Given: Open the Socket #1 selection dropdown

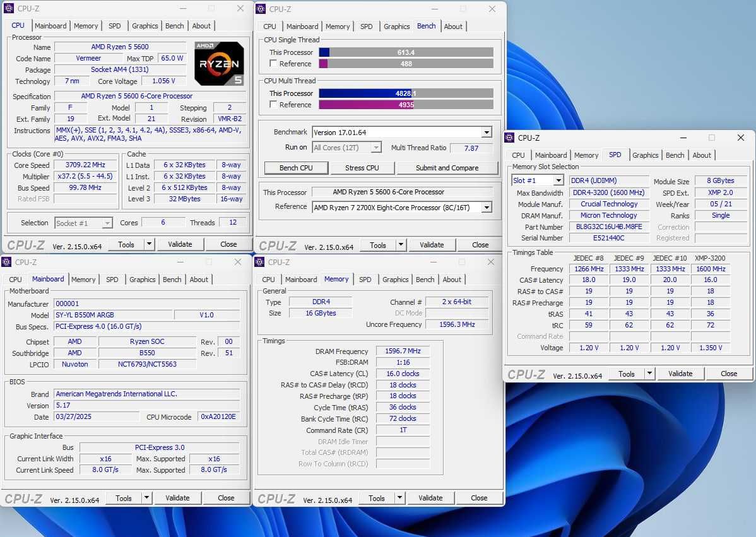Looking at the screenshot, I should (107, 223).
